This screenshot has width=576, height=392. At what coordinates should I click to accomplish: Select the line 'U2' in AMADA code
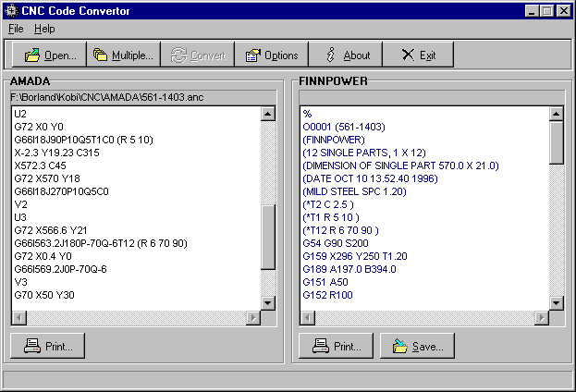click(x=20, y=114)
